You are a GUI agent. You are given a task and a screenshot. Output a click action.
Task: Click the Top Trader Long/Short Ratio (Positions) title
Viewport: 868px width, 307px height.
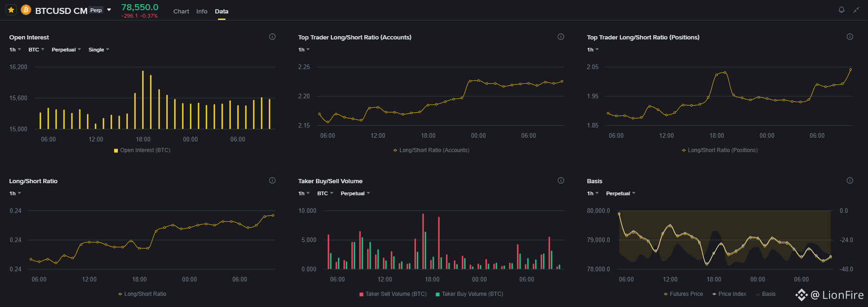(643, 37)
